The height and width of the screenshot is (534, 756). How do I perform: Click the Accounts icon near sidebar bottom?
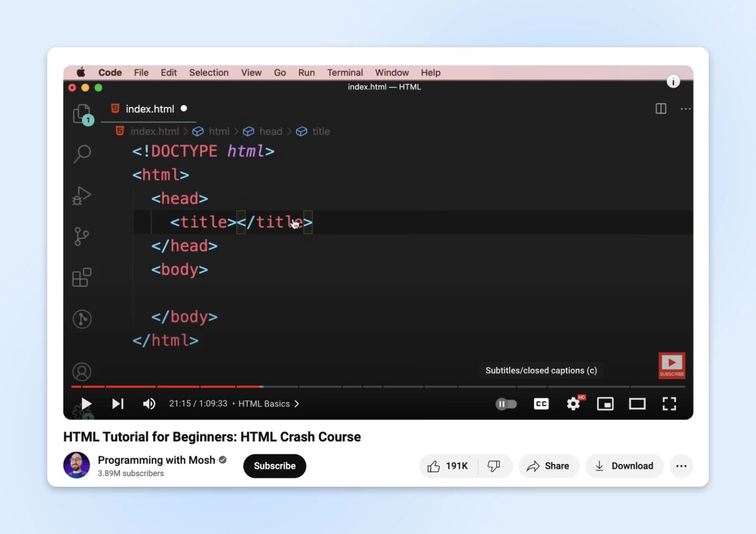[82, 372]
